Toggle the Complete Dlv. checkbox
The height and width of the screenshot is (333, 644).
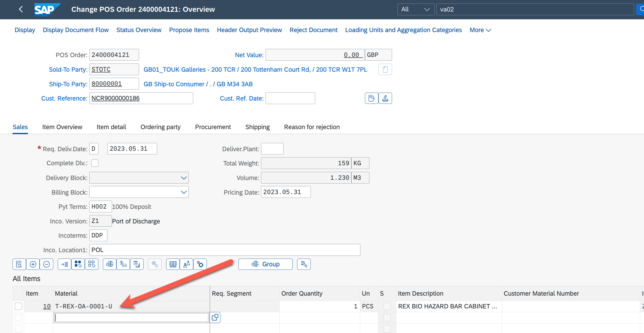tap(95, 163)
